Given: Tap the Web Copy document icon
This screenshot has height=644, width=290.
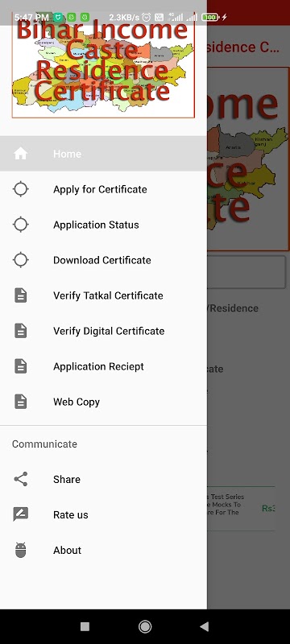Looking at the screenshot, I should [20, 402].
